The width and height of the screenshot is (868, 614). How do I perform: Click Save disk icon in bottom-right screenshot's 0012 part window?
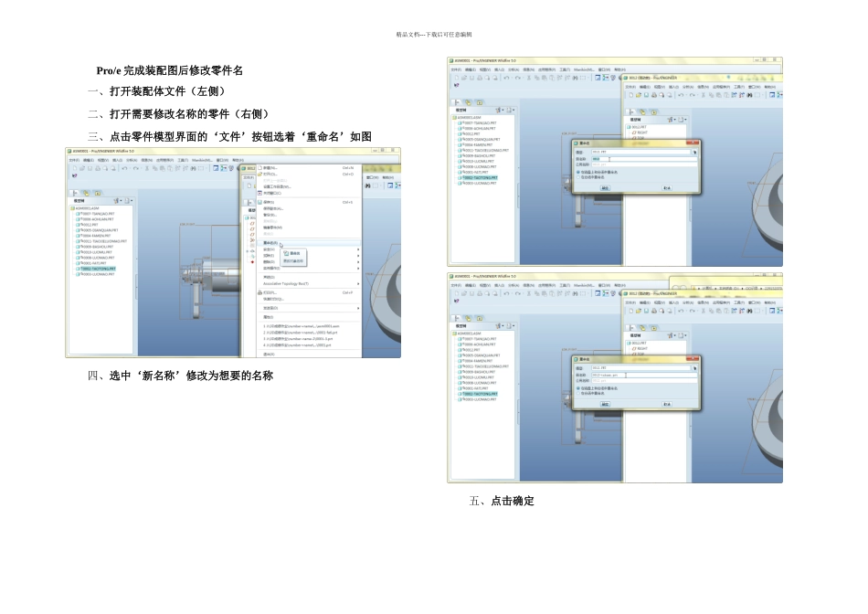[646, 311]
